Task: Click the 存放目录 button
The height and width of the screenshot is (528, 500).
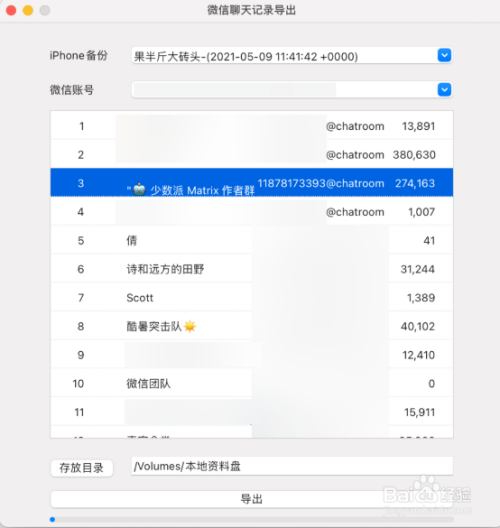Action: 81,468
